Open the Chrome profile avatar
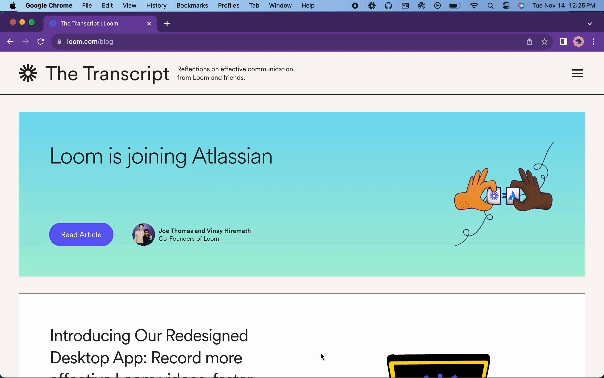 (578, 42)
